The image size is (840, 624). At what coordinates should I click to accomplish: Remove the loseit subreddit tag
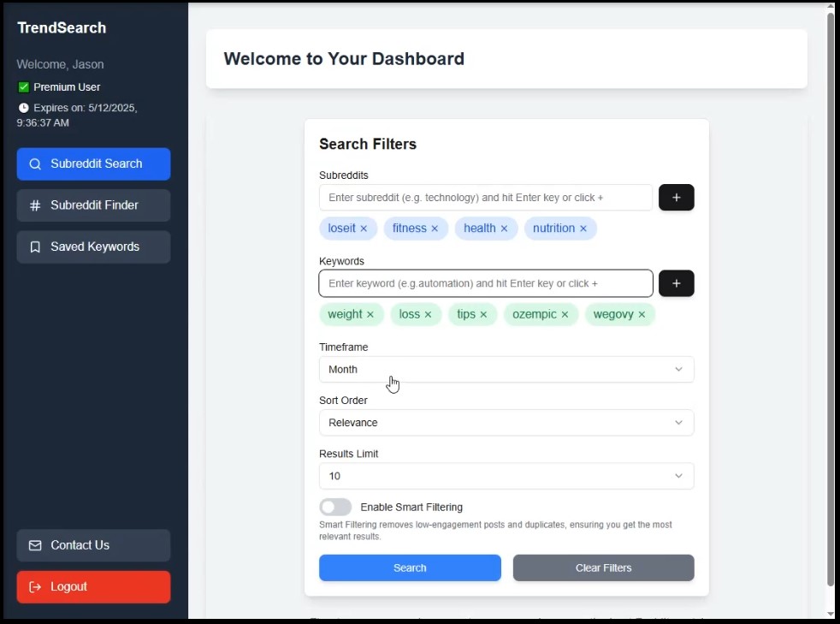coord(364,229)
